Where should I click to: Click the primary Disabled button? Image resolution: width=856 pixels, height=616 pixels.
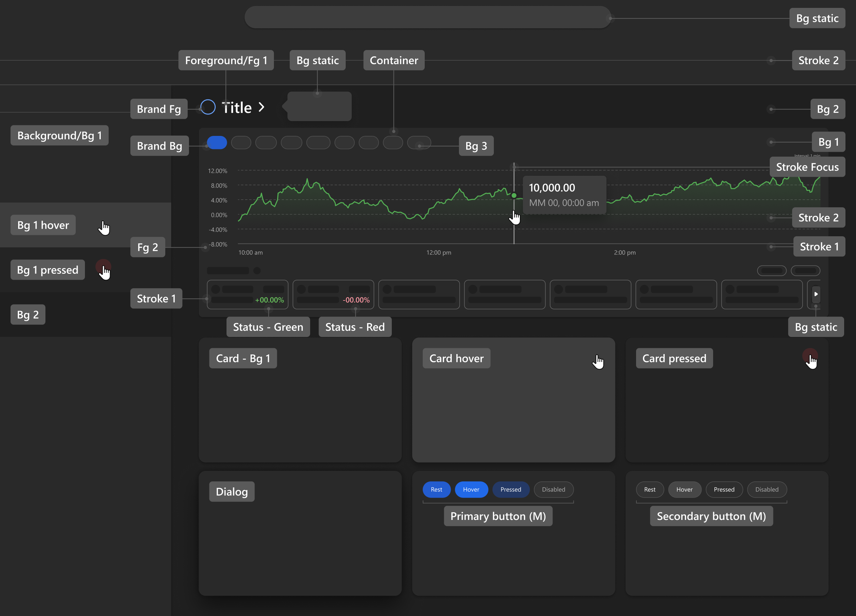point(553,489)
